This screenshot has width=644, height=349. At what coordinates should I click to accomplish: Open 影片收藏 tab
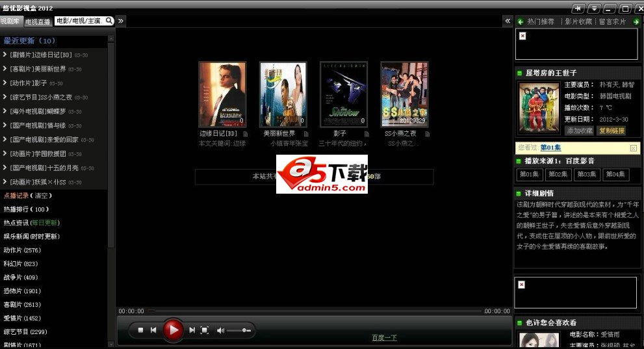point(578,21)
